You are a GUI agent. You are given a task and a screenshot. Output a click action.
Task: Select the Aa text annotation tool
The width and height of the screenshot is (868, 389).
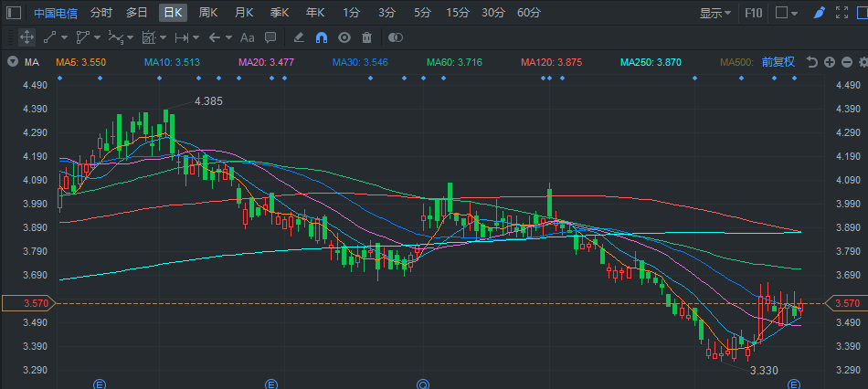[247, 37]
